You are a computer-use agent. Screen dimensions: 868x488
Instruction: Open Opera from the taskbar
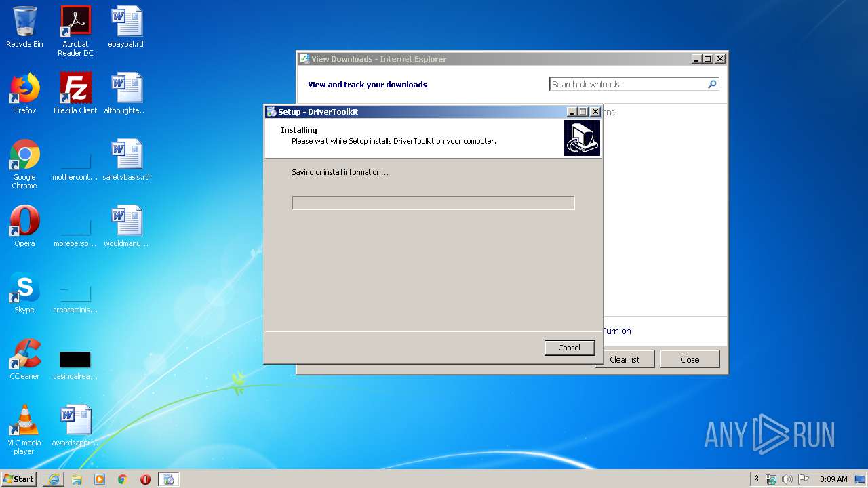click(145, 479)
